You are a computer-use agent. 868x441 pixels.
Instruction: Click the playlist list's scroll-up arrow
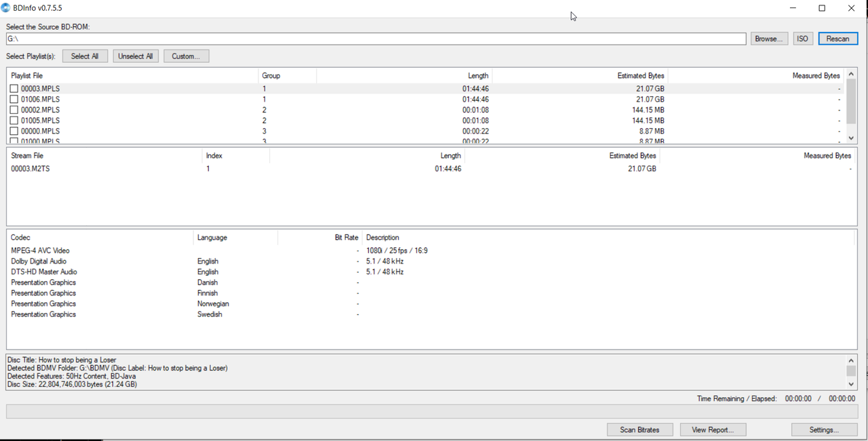click(x=851, y=73)
